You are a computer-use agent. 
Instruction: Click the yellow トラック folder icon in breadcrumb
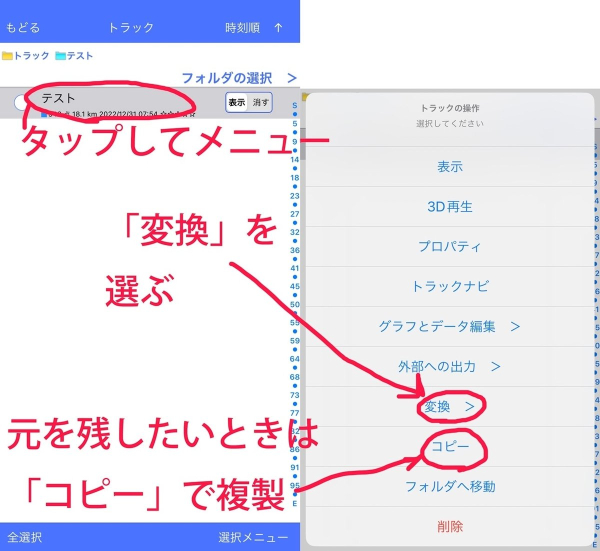8,56
